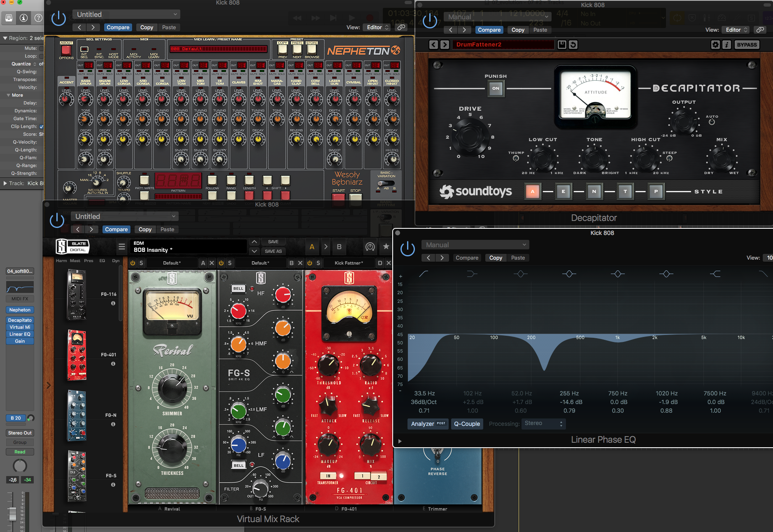Click the Decapitator revert preset icon
The width and height of the screenshot is (773, 532).
point(573,44)
